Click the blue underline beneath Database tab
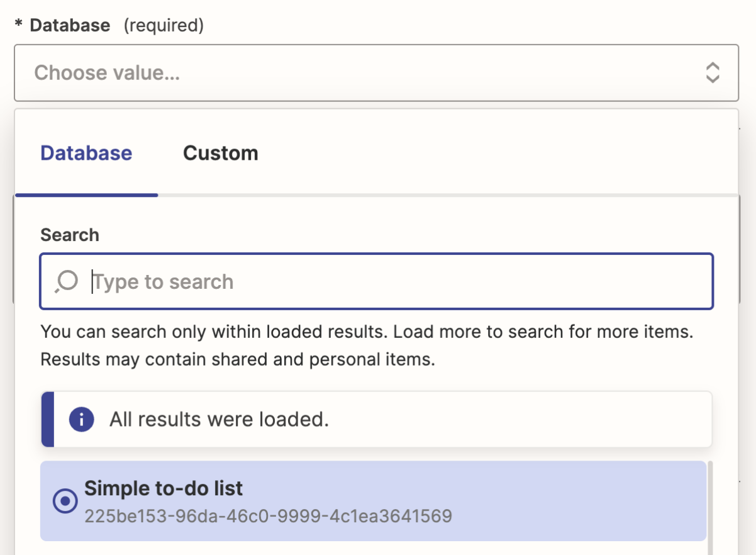The image size is (756, 555). 86,194
